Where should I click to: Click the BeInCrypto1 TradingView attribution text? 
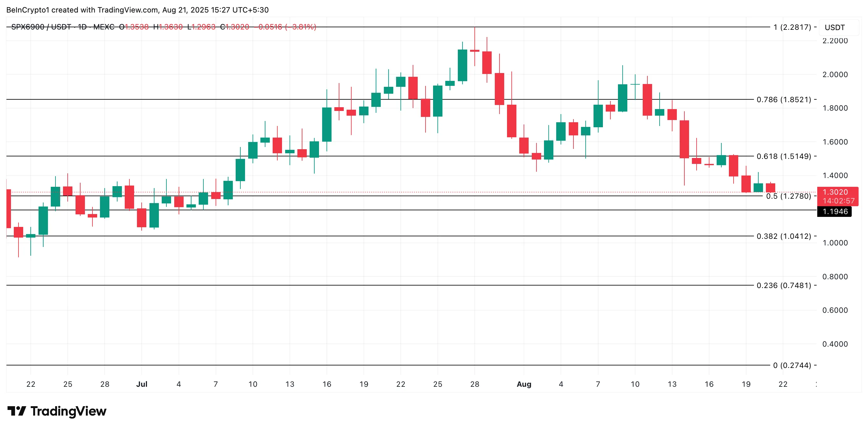(137, 10)
